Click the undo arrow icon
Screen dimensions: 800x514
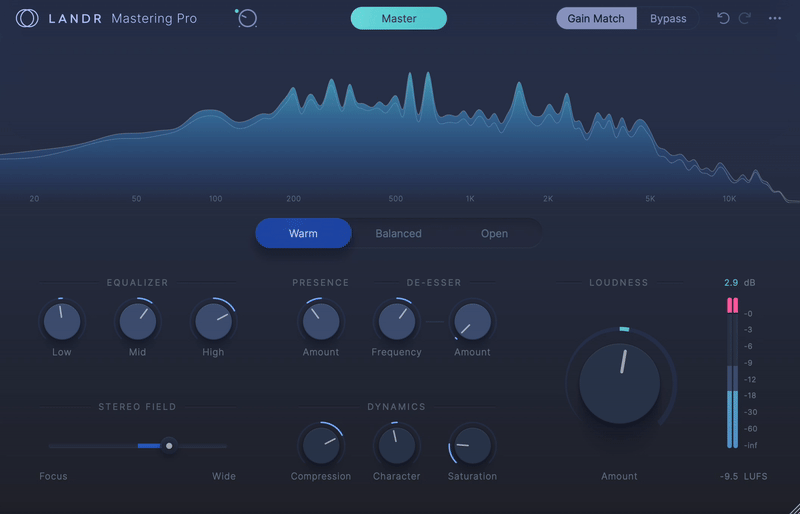(723, 18)
